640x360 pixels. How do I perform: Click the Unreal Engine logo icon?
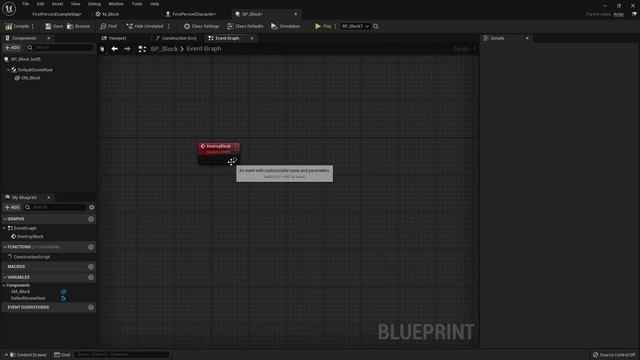pos(9,8)
